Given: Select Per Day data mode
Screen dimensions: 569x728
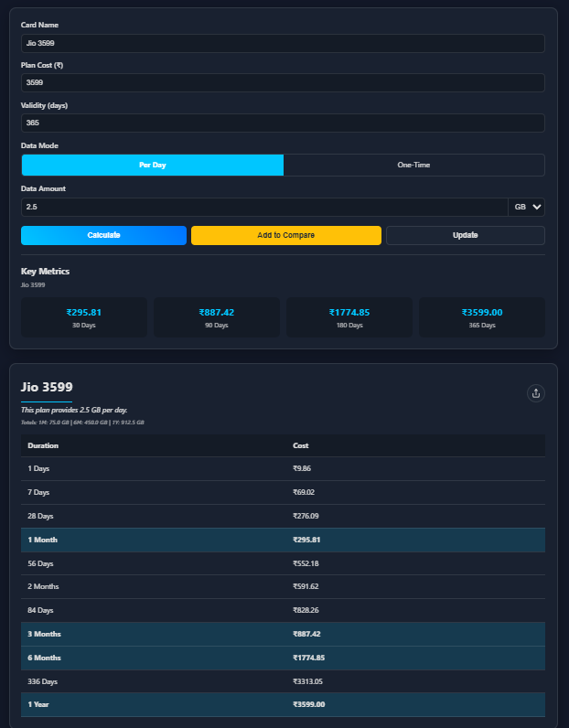Looking at the screenshot, I should (153, 165).
